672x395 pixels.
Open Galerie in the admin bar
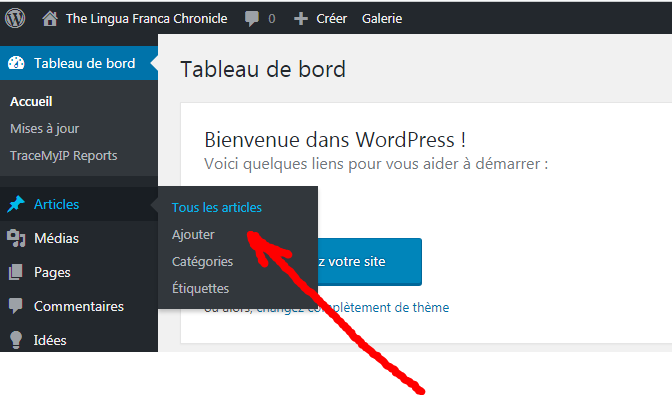(x=382, y=18)
